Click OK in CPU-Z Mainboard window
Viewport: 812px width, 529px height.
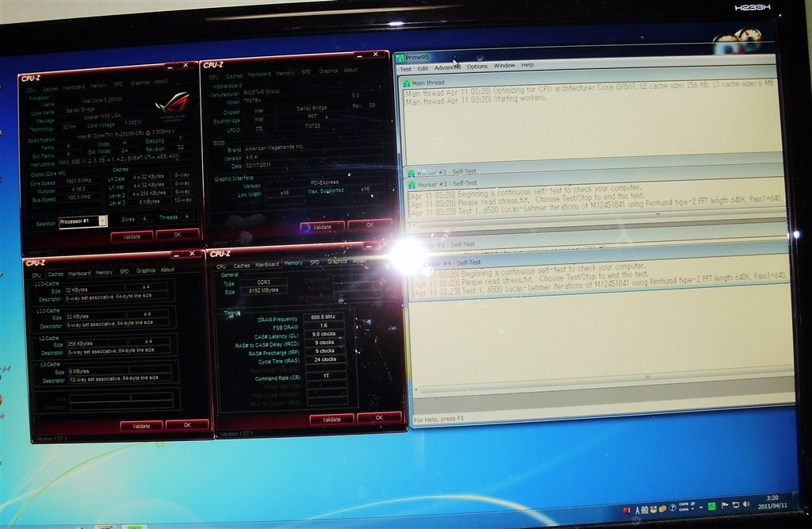(x=370, y=225)
